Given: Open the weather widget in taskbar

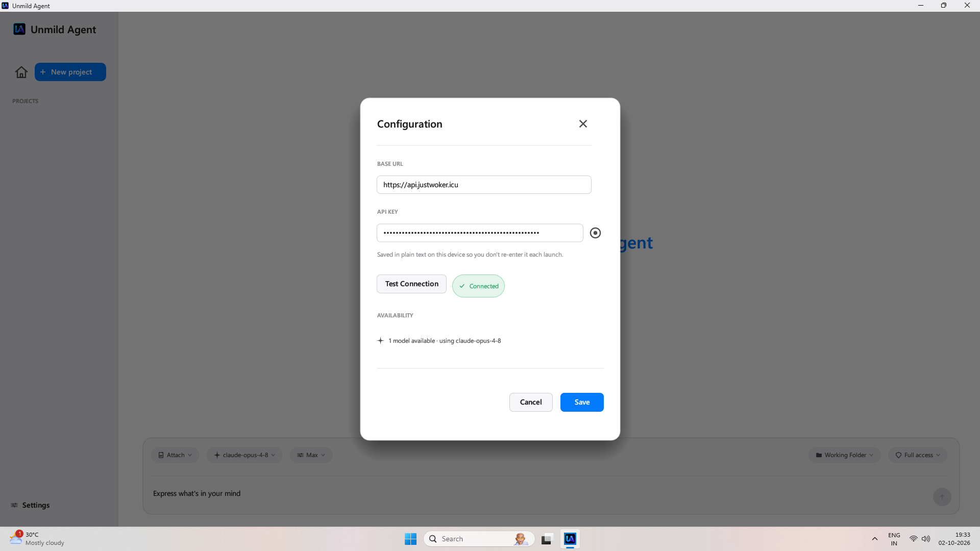Looking at the screenshot, I should 37,539.
